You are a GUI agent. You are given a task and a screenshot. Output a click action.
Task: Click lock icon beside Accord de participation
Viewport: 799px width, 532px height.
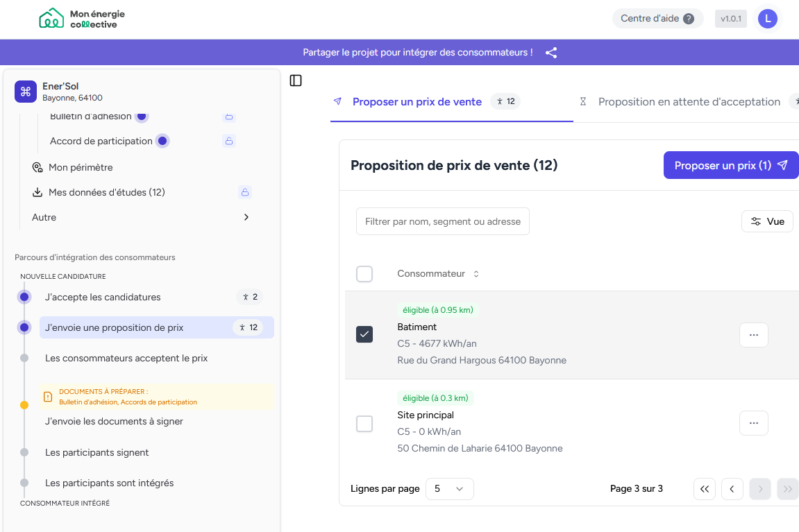coord(228,141)
